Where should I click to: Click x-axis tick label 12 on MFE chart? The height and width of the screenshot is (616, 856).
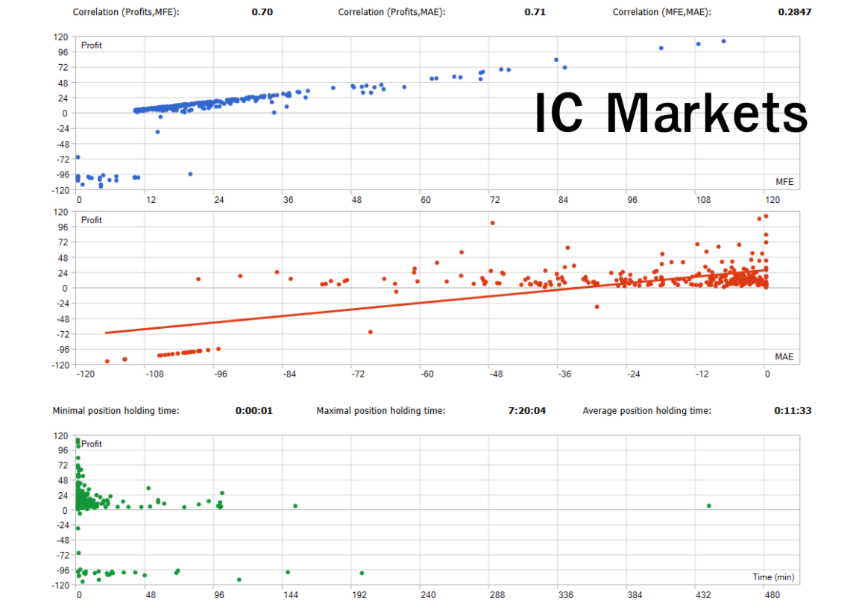point(151,200)
